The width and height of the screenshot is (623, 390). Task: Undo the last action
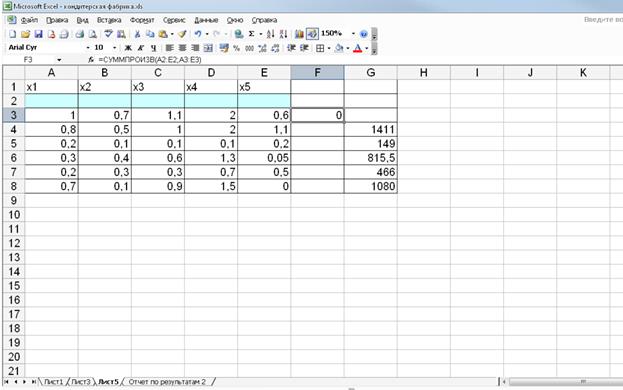(198, 34)
